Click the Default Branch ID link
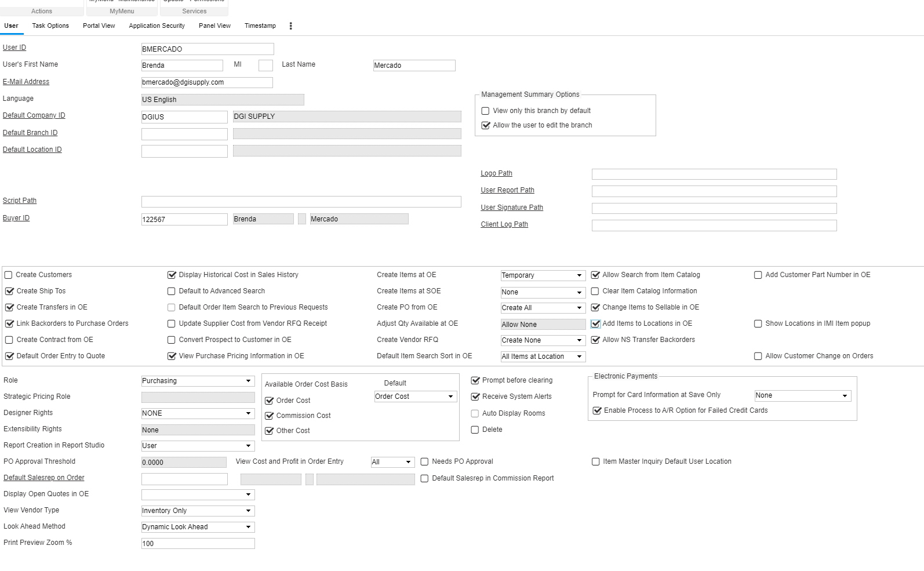The height and width of the screenshot is (571, 924). click(30, 133)
